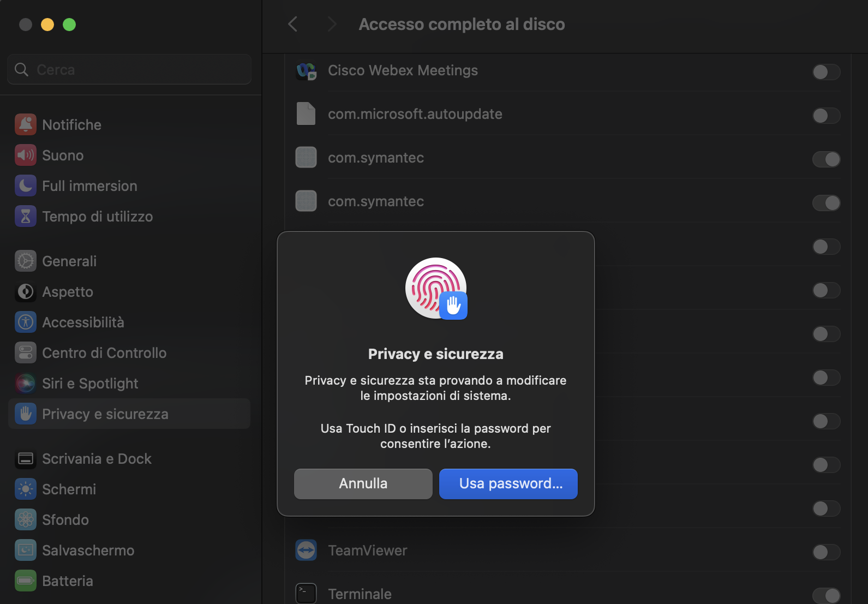Click Cisco Webex Meetings label
The image size is (868, 604).
[x=403, y=70]
